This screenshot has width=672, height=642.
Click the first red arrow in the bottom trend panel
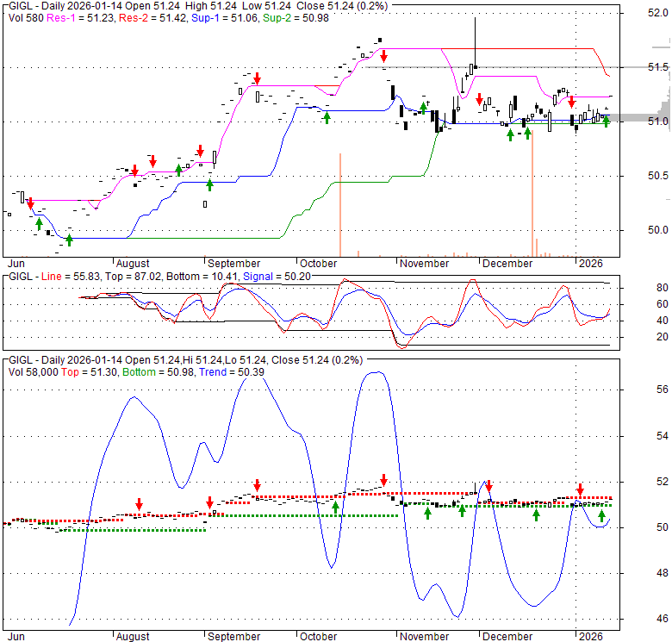(x=139, y=503)
